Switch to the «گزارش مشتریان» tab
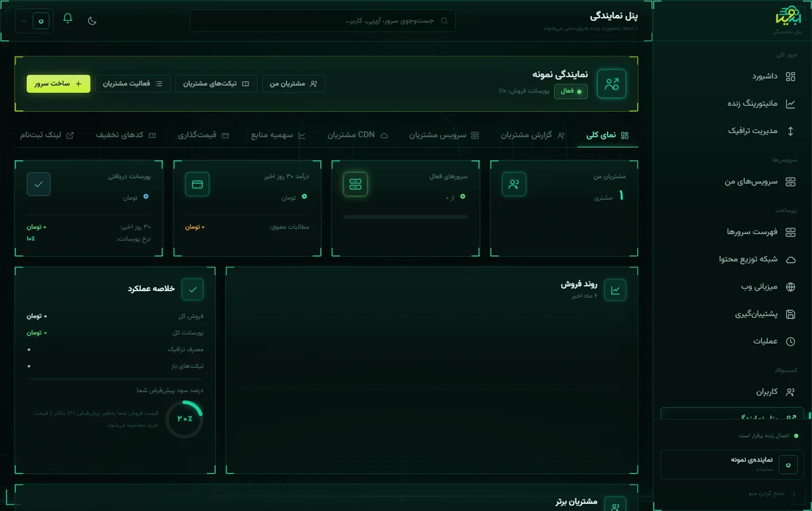Viewport: 812px width, 511px height. pos(533,135)
